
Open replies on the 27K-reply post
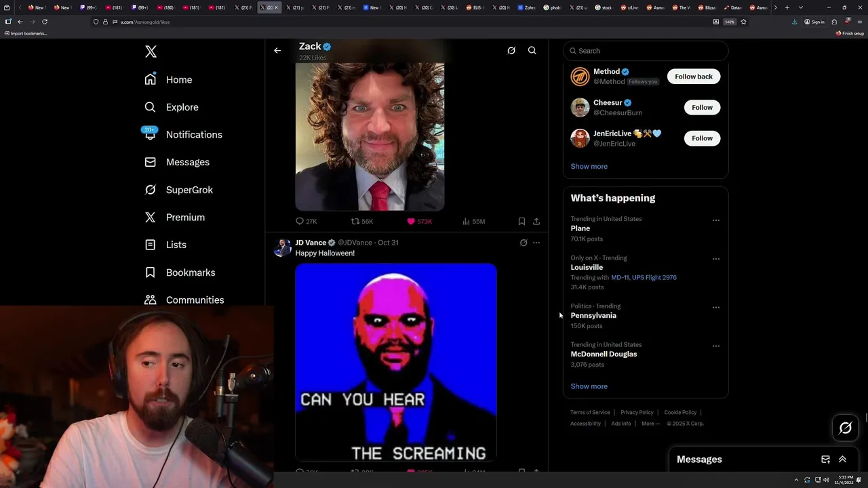(x=307, y=222)
